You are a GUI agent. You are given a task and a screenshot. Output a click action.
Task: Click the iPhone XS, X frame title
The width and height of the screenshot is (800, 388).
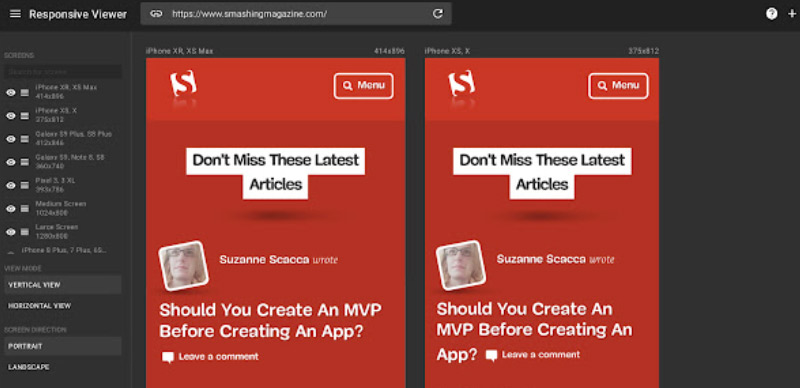point(447,51)
